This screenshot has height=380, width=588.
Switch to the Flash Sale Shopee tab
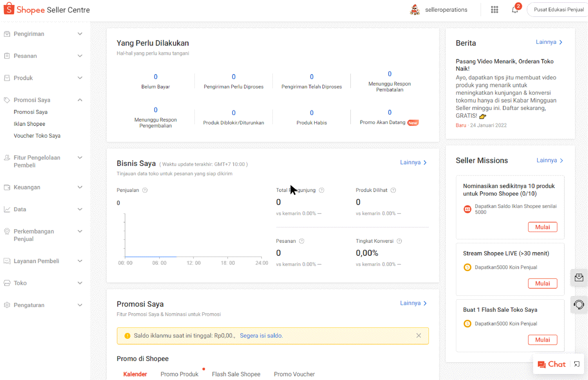click(236, 374)
